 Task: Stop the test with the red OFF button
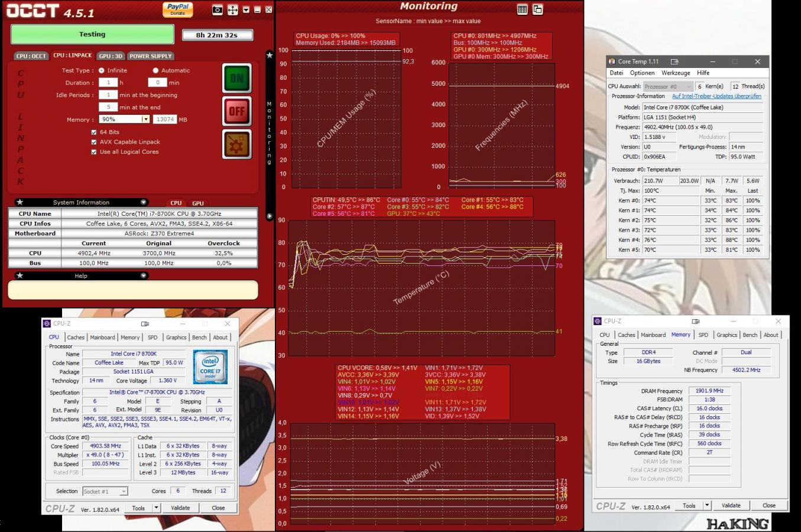point(237,111)
